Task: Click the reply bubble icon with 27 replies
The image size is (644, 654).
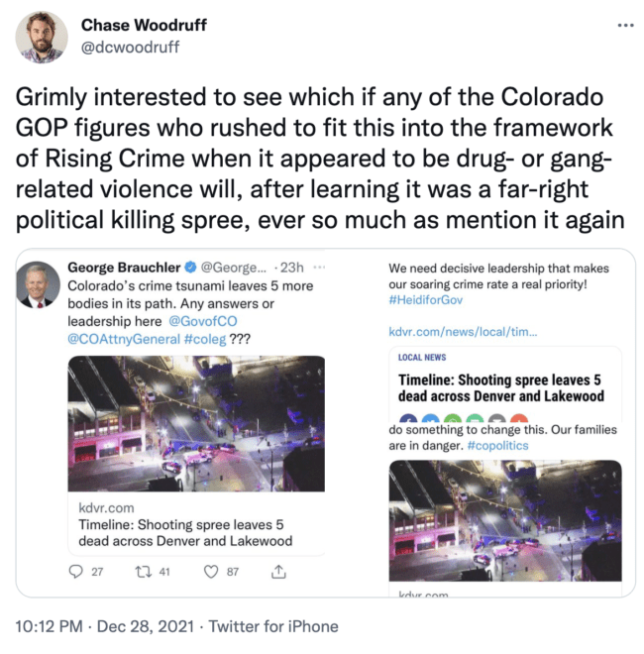Action: 75,572
